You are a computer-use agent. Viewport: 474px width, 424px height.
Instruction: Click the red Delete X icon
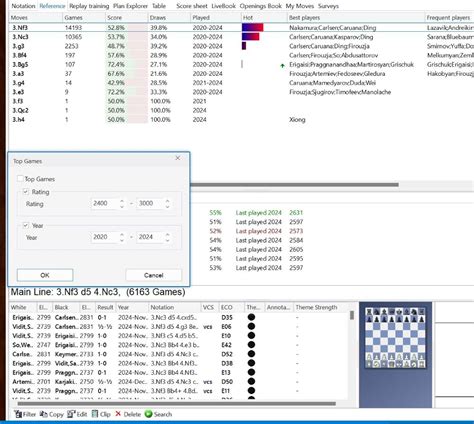(118, 414)
